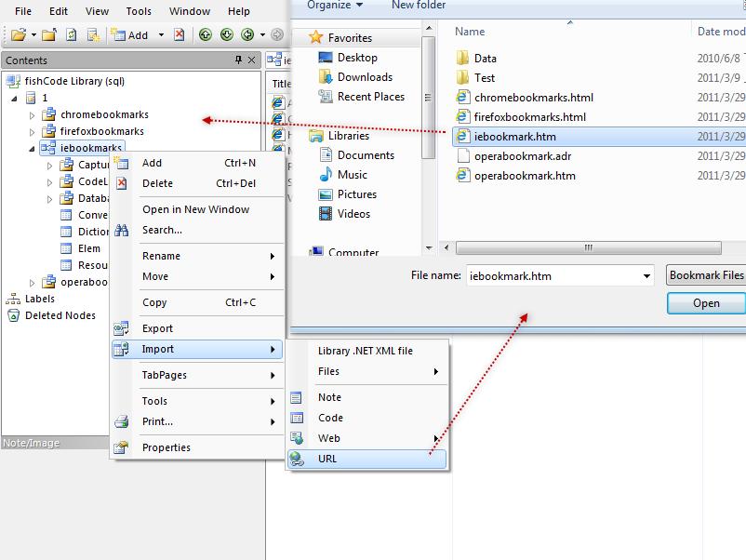Close the Contents panel

tap(252, 60)
